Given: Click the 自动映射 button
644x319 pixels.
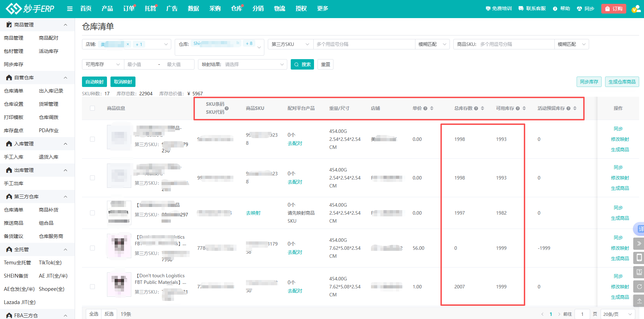Looking at the screenshot, I should [94, 82].
